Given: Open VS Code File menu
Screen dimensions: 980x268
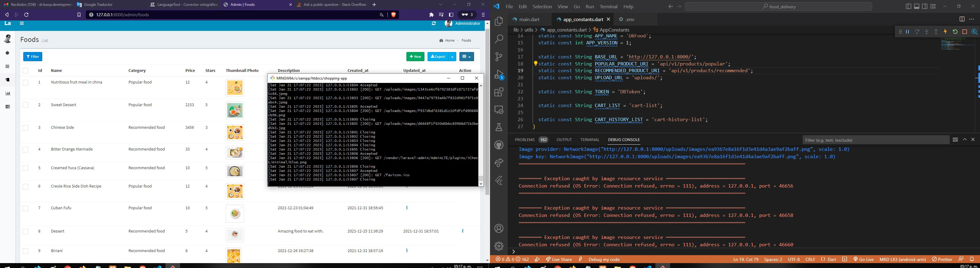Looking at the screenshot, I should pos(509,7).
